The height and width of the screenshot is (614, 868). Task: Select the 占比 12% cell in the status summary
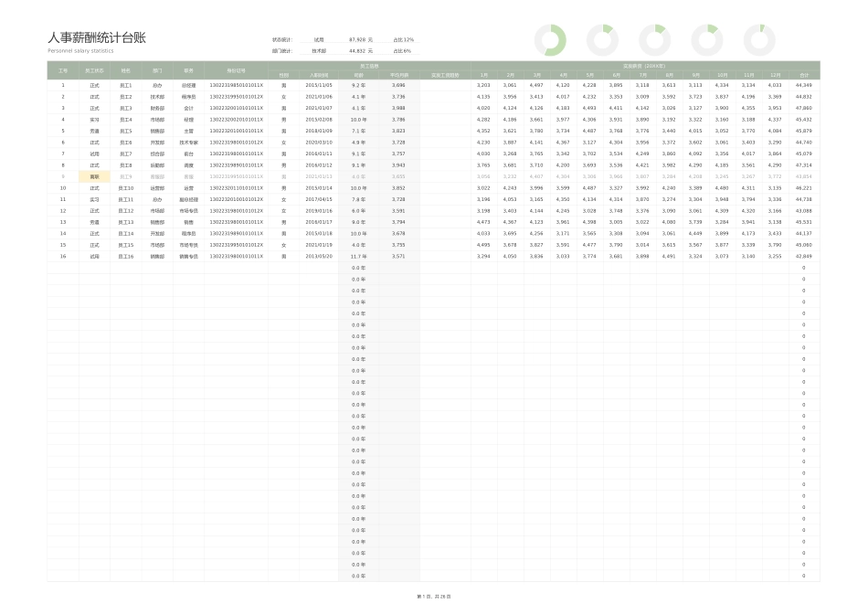click(x=403, y=40)
